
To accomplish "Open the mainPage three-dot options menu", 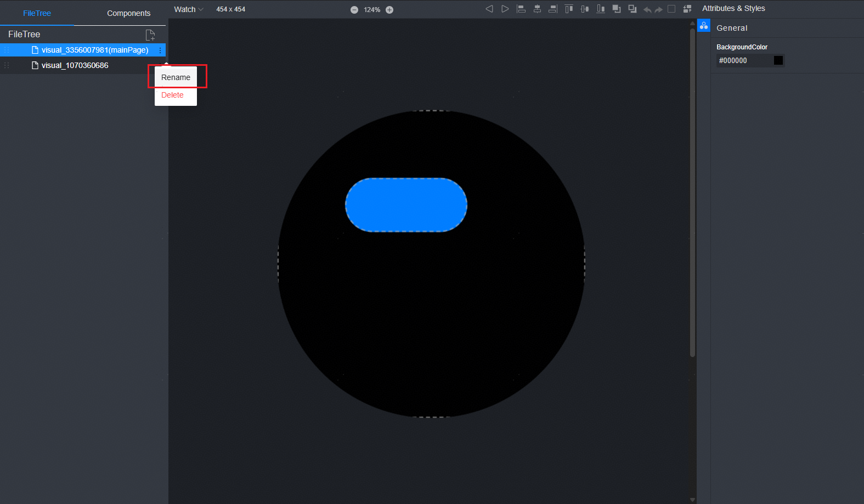I will pyautogui.click(x=160, y=50).
